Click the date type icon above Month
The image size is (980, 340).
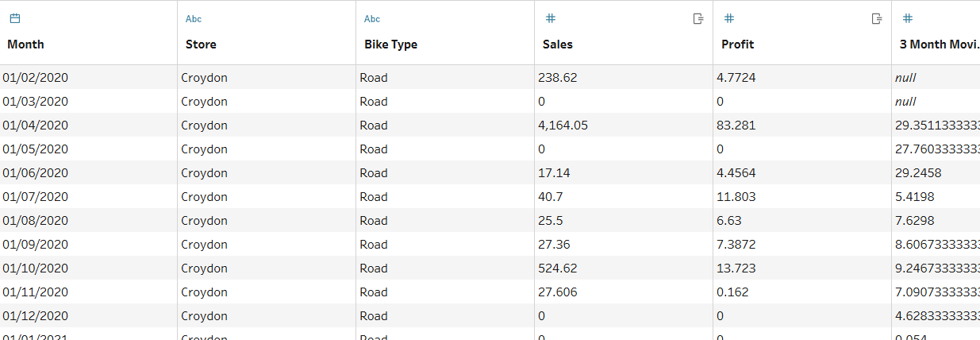tap(14, 18)
